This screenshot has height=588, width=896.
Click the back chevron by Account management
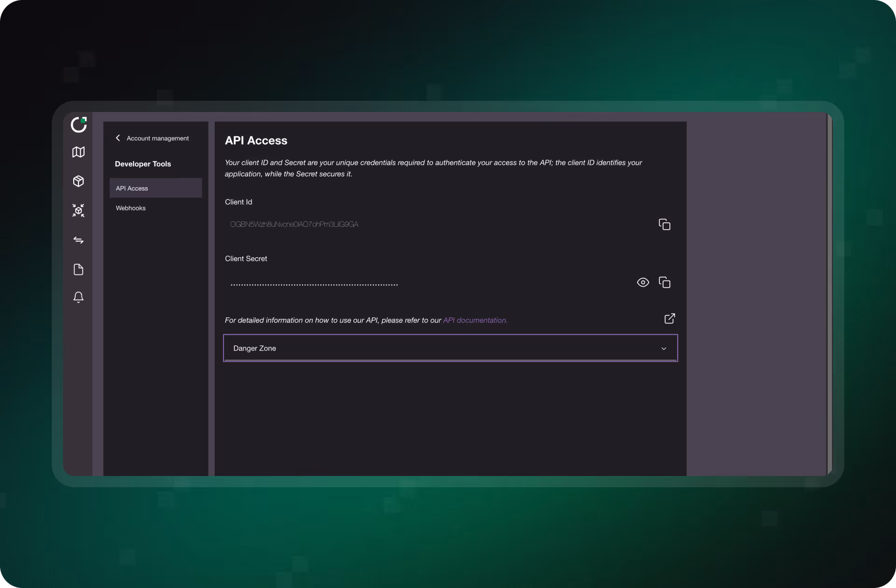click(118, 138)
